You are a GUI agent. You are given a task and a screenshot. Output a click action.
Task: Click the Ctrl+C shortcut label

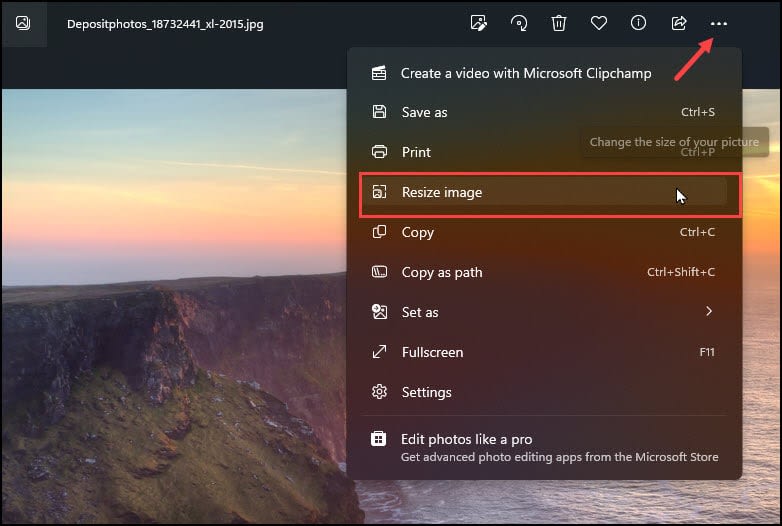[697, 232]
